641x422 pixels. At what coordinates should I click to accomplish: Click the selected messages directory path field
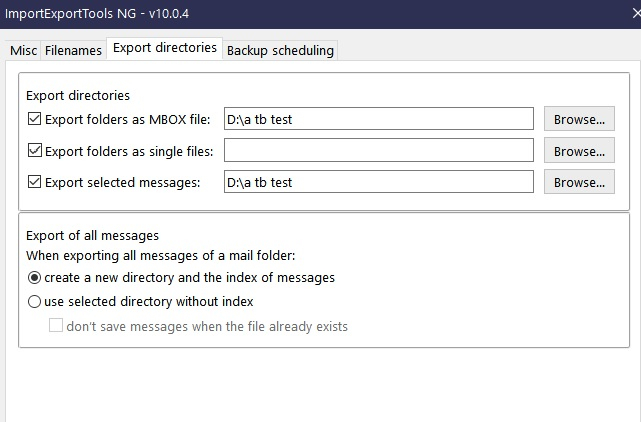pos(378,182)
